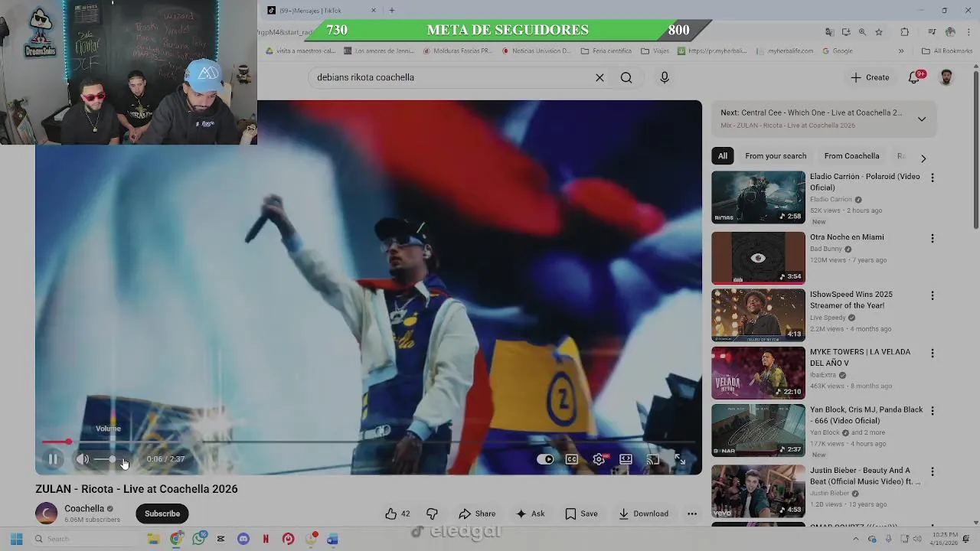The width and height of the screenshot is (980, 551).
Task: Open options menu for Yan Block video
Action: [x=932, y=410]
